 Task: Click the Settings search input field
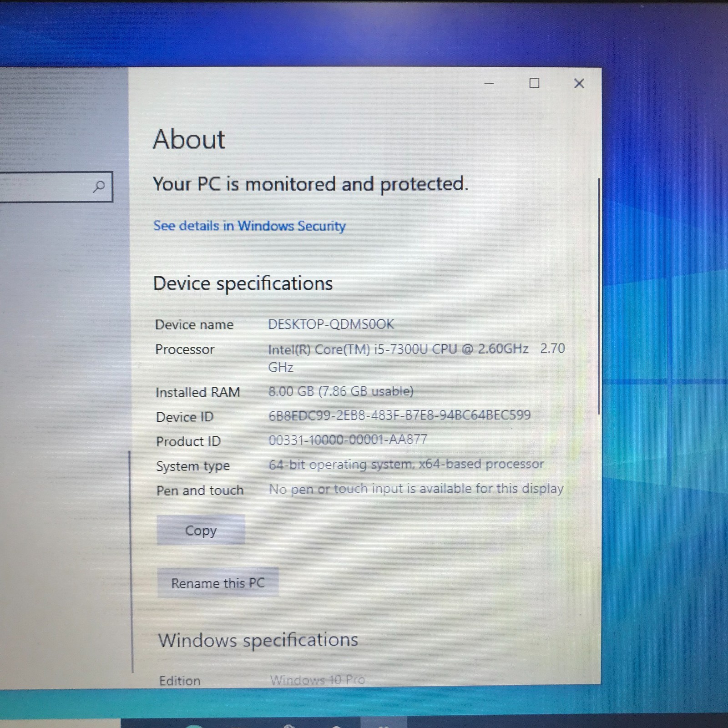56,187
